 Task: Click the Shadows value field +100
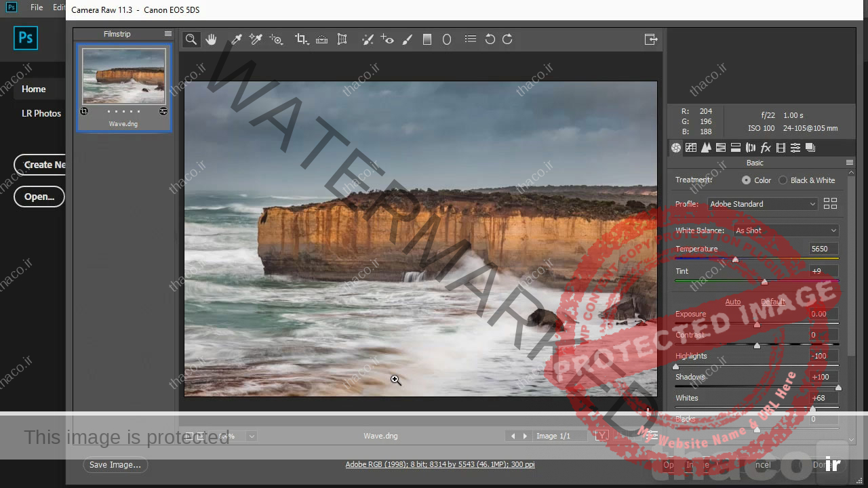(823, 377)
